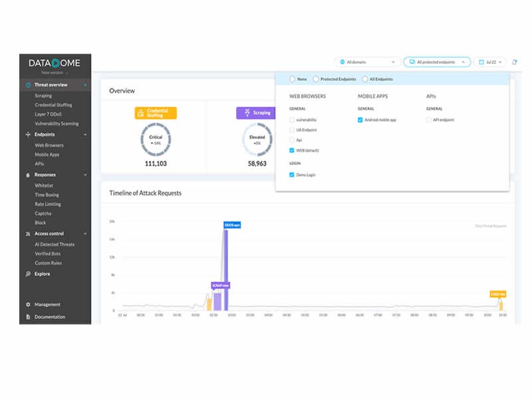
Task: Select the All Endpoints radio option
Action: 365,79
